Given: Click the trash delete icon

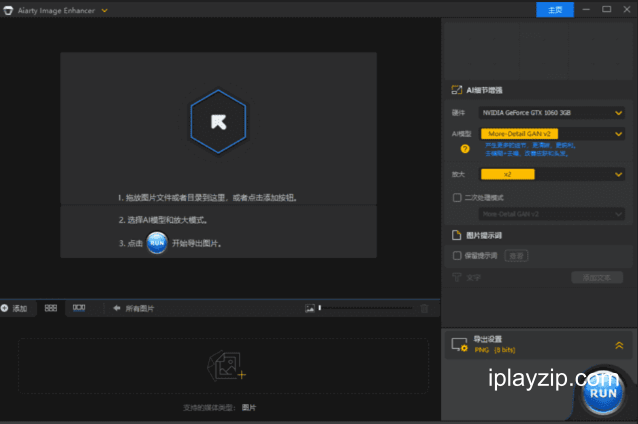Looking at the screenshot, I should (424, 308).
